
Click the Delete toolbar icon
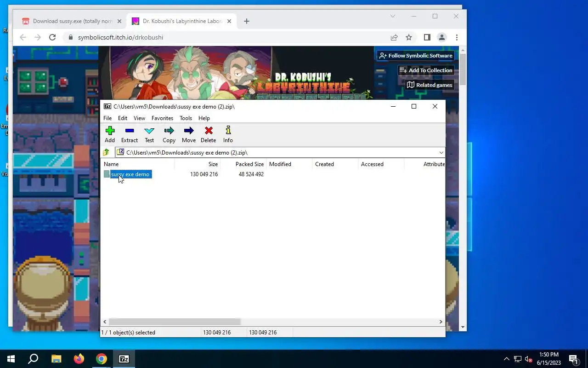click(209, 134)
